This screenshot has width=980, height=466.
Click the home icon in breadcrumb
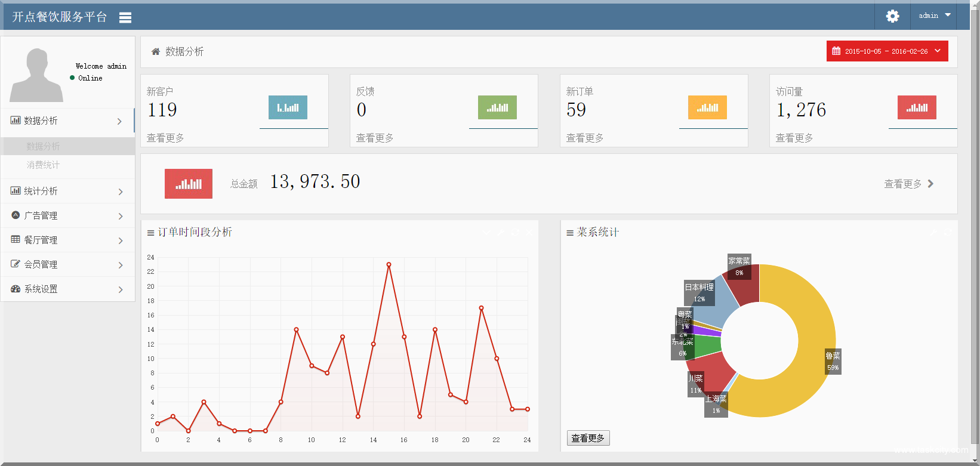156,52
